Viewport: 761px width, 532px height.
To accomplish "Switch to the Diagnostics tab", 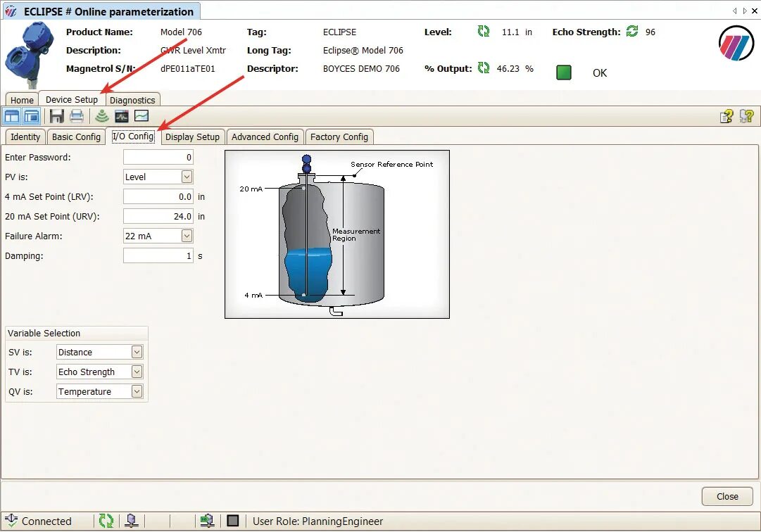I will click(x=132, y=100).
